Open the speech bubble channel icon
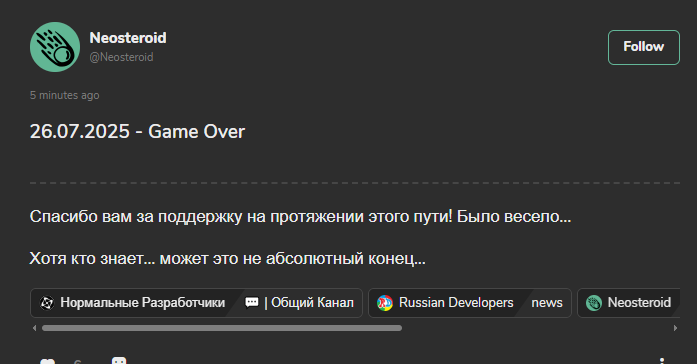Image resolution: width=697 pixels, height=364 pixels. 252,303
